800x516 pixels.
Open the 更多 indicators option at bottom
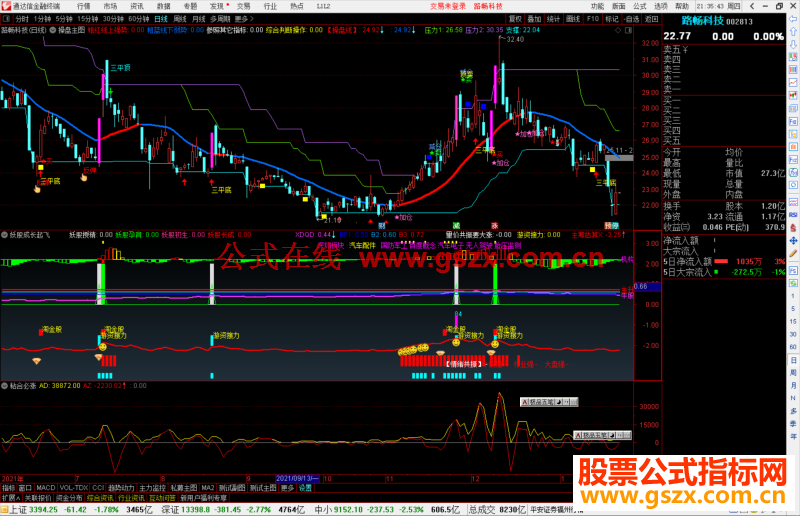coord(287,488)
